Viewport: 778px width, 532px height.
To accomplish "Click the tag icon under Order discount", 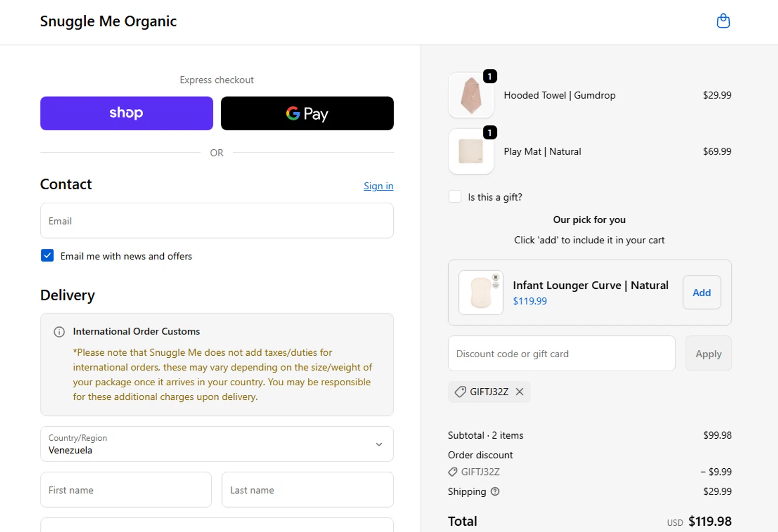I will coord(453,472).
